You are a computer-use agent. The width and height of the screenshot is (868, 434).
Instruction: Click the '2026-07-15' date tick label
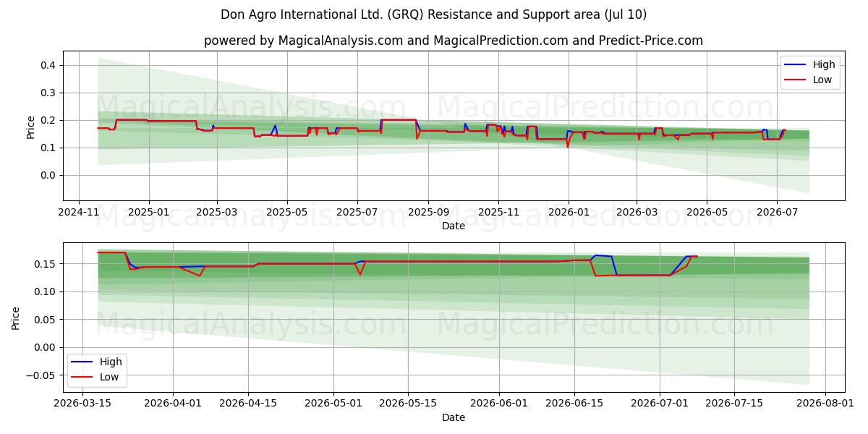tap(736, 403)
